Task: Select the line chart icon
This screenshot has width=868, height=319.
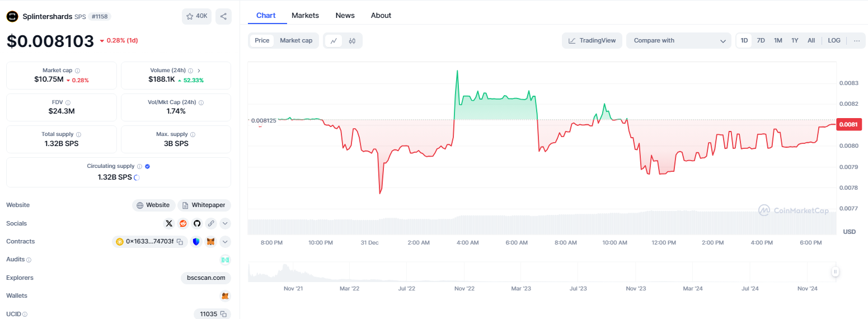Action: click(x=334, y=40)
